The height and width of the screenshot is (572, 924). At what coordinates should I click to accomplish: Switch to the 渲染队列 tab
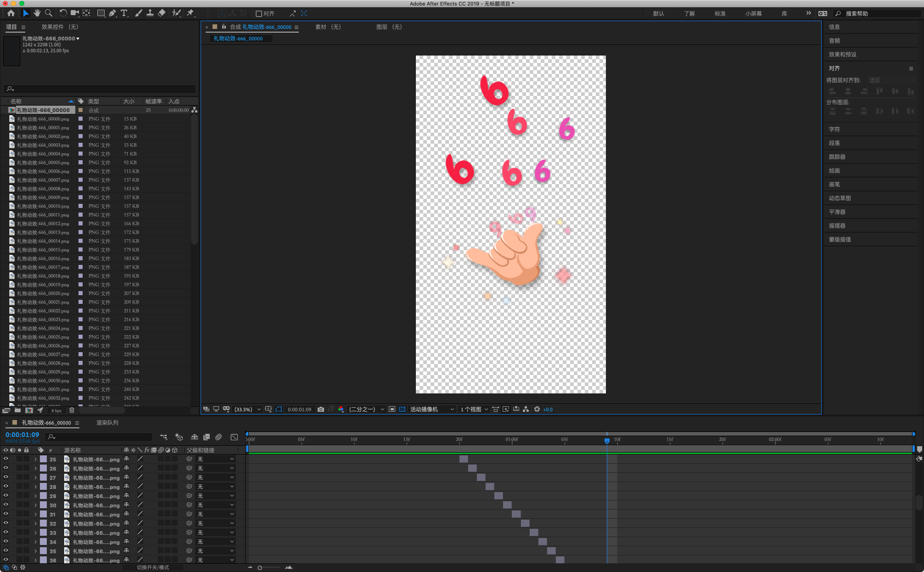coord(107,423)
